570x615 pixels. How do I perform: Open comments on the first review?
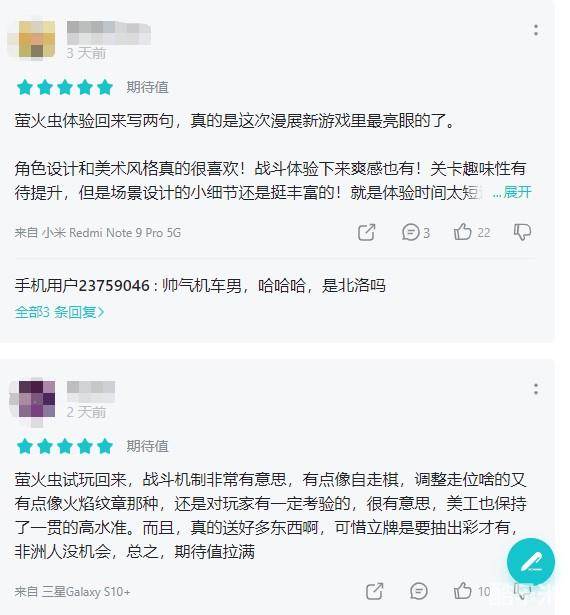pyautogui.click(x=415, y=232)
